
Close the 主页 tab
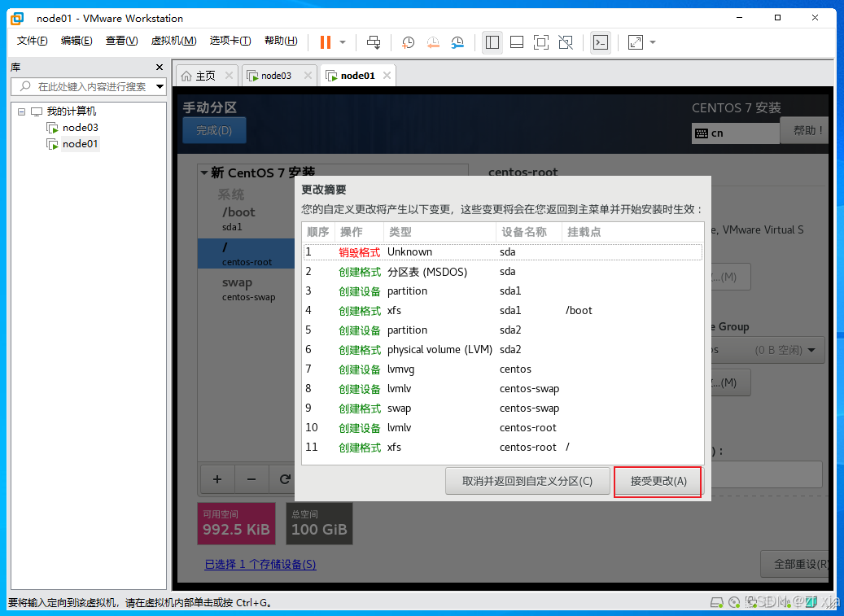(x=229, y=76)
